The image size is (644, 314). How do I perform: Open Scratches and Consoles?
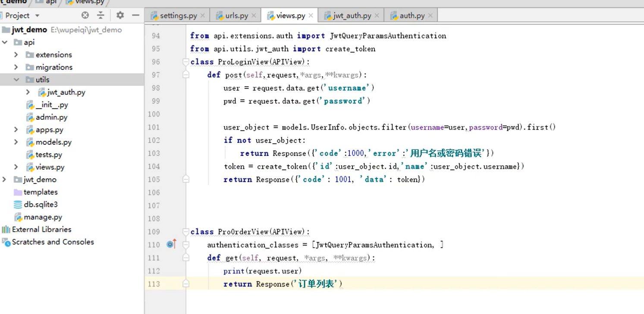click(53, 242)
